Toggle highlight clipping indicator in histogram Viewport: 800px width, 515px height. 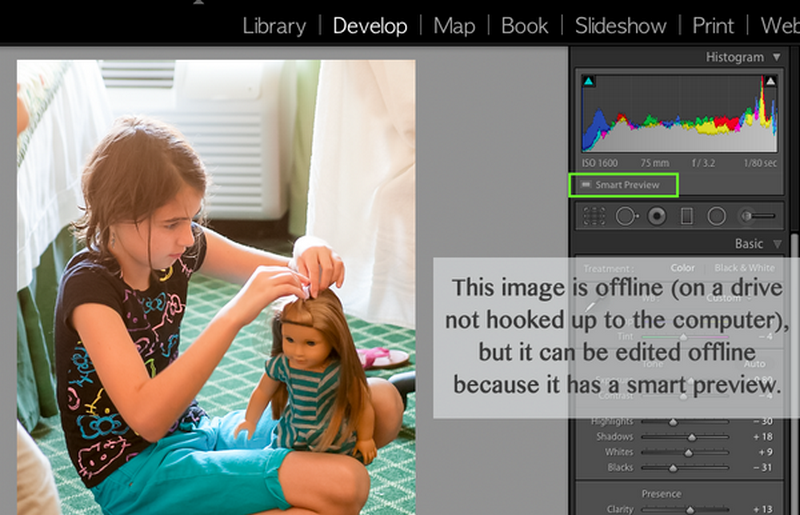click(770, 81)
